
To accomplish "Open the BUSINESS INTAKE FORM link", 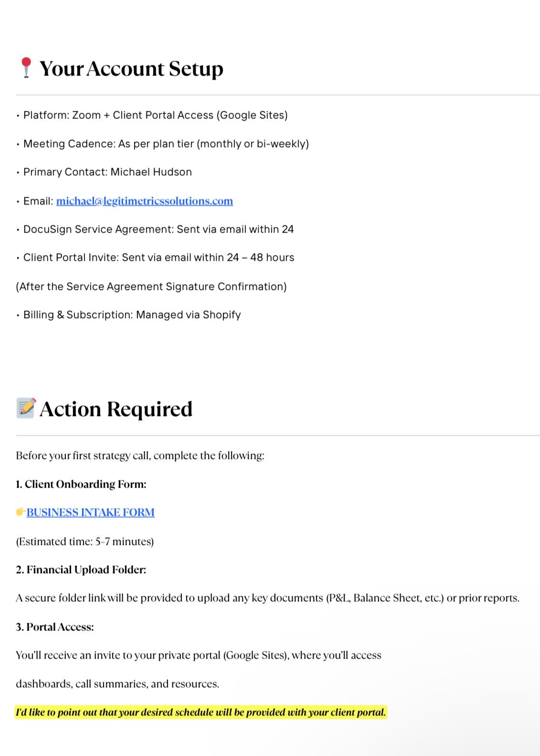I will (90, 512).
